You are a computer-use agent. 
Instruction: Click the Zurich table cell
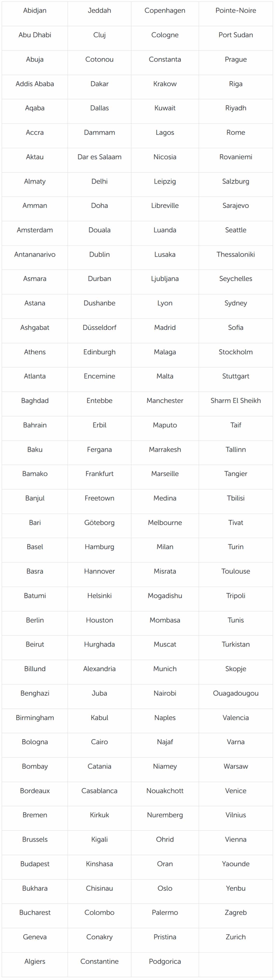point(235,937)
